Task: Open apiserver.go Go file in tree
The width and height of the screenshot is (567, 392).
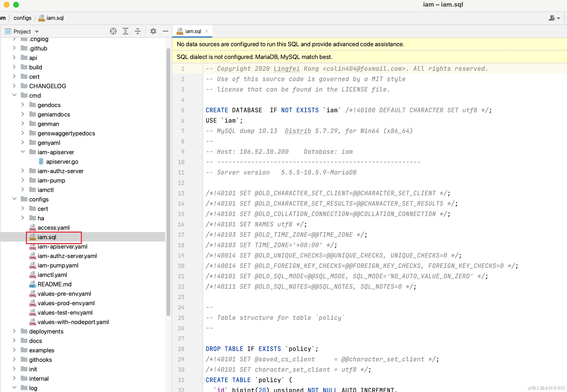Action: pyautogui.click(x=62, y=162)
